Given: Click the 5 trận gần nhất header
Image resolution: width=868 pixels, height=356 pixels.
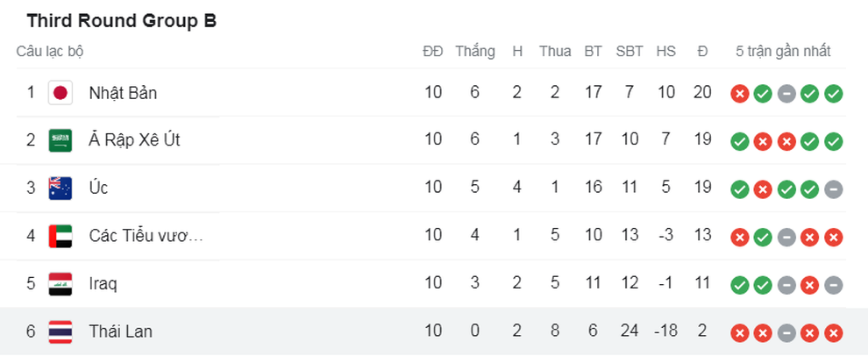Looking at the screenshot, I should coord(783,52).
